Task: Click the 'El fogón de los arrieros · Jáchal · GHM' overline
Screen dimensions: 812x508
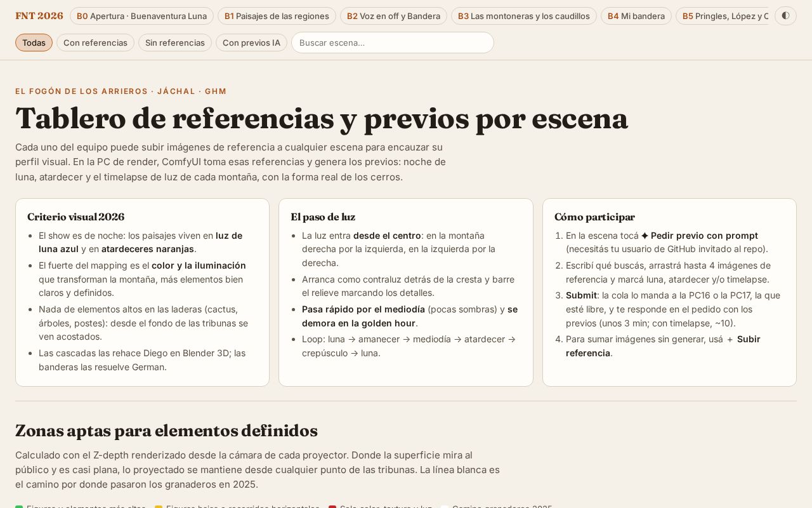Action: click(x=121, y=91)
